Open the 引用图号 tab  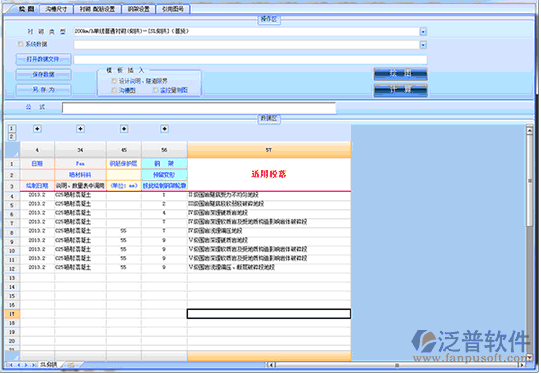point(173,9)
